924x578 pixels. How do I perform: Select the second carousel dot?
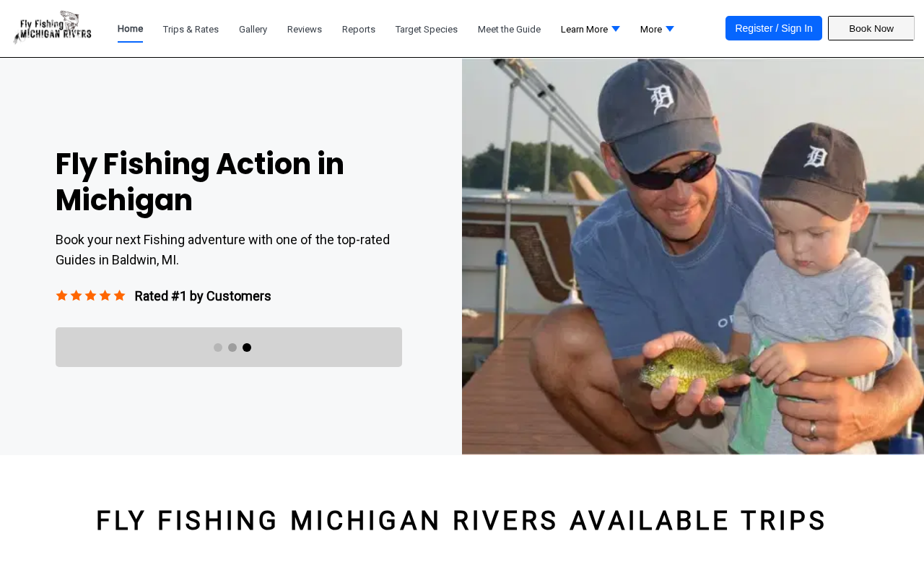pos(232,348)
